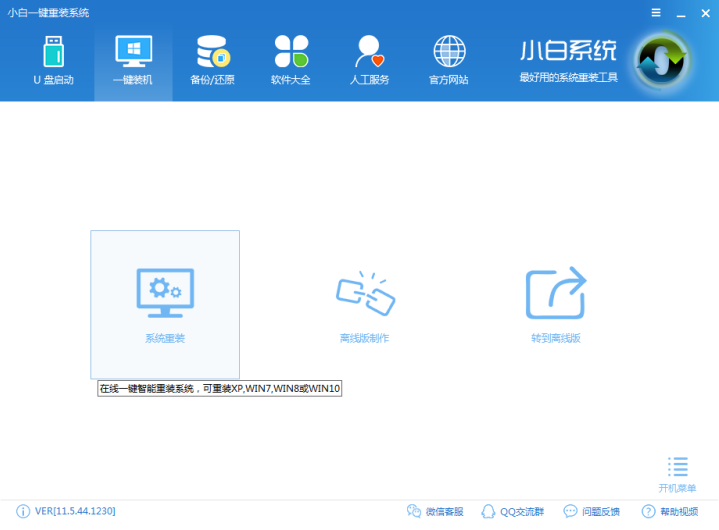Open the 开机菜单 boot menu list icon
Image resolution: width=719 pixels, height=530 pixels.
[678, 467]
